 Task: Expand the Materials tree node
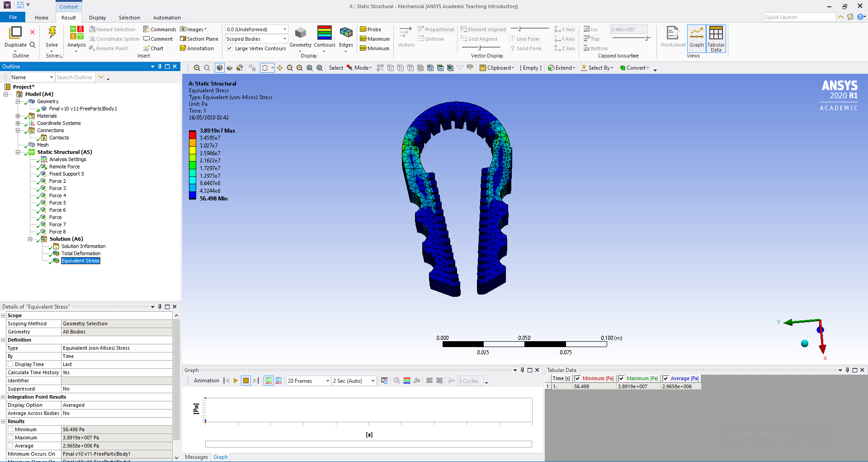(x=18, y=116)
